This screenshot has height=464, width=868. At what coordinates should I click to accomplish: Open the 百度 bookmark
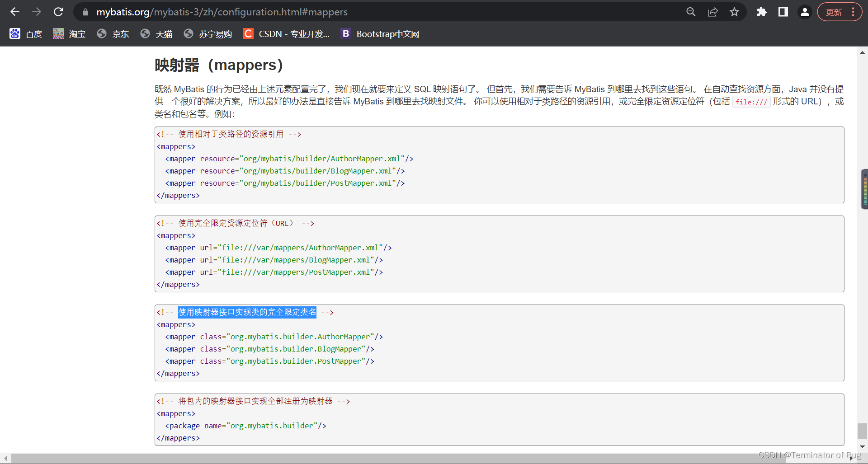[x=26, y=34]
